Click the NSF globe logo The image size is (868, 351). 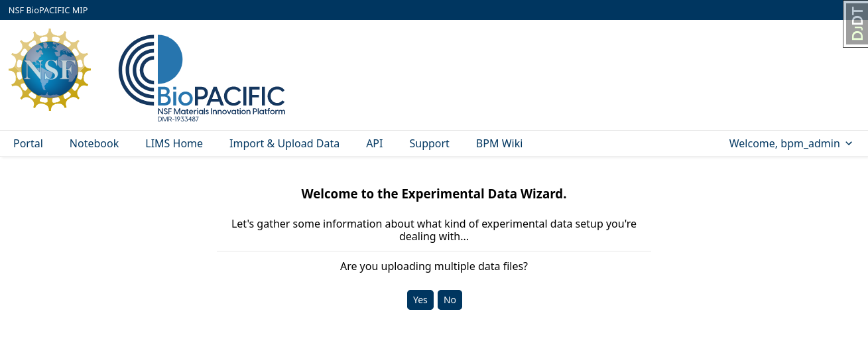pyautogui.click(x=49, y=70)
